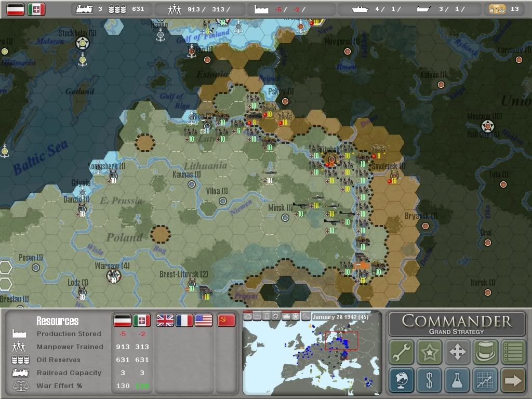Open the wrench repair/options button
This screenshot has height=399, width=532.
click(x=402, y=352)
